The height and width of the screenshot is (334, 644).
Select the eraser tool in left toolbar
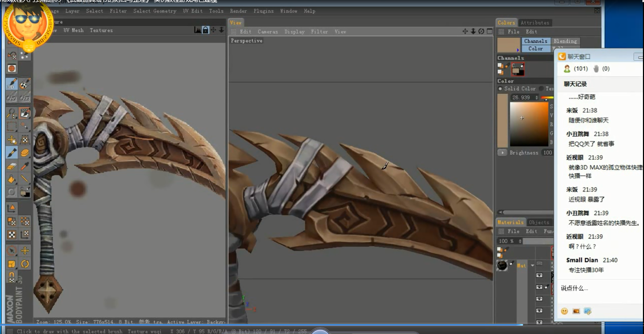coord(12,166)
